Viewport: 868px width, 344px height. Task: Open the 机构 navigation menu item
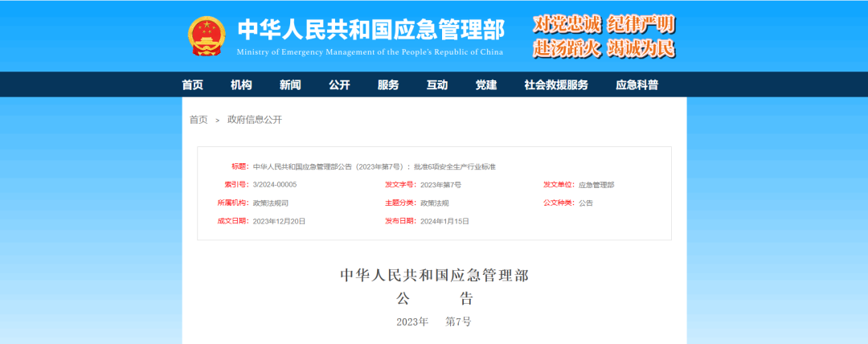click(x=241, y=84)
